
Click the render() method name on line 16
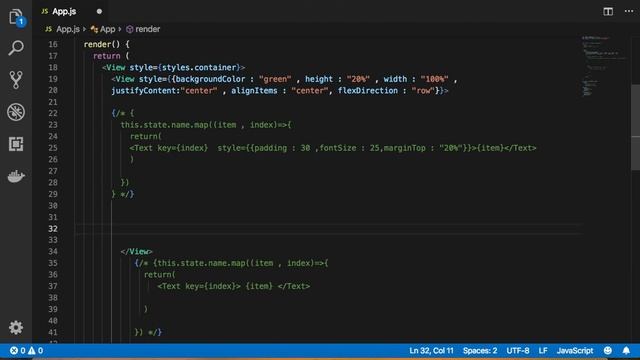pyautogui.click(x=102, y=44)
